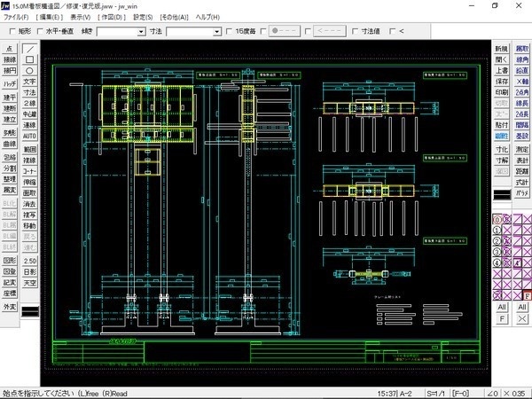Click the X button below layer groups
This screenshot has width=532, height=399.
tap(522, 318)
